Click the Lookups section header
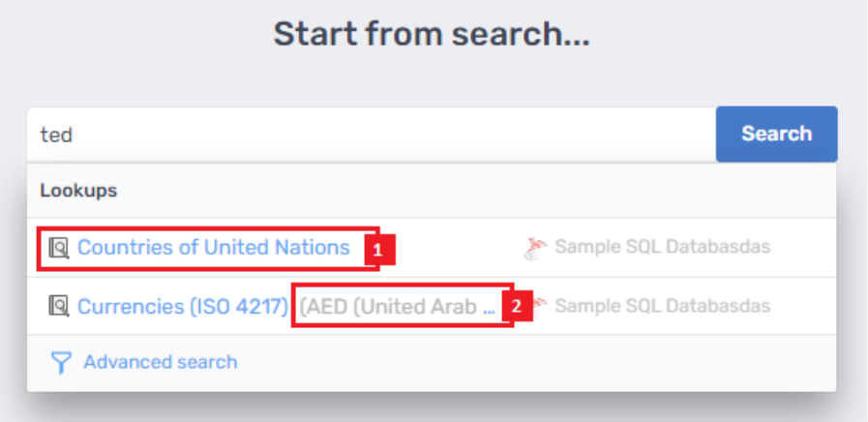Viewport: 868px width, 422px height. pos(78,191)
